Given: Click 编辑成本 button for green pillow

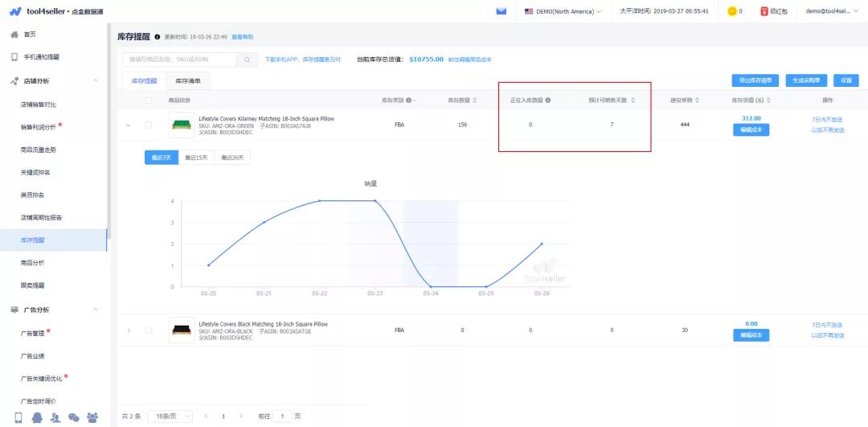Looking at the screenshot, I should (751, 130).
